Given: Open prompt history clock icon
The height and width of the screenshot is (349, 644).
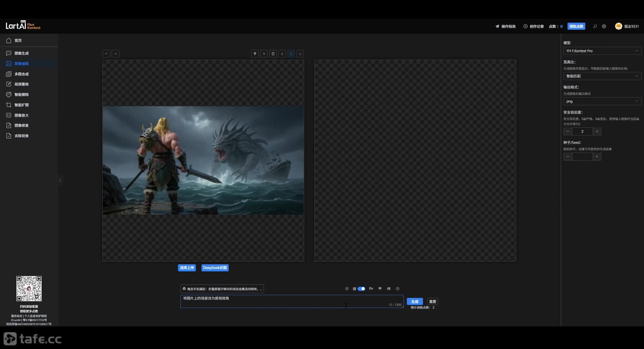Looking at the screenshot, I should pos(398,289).
